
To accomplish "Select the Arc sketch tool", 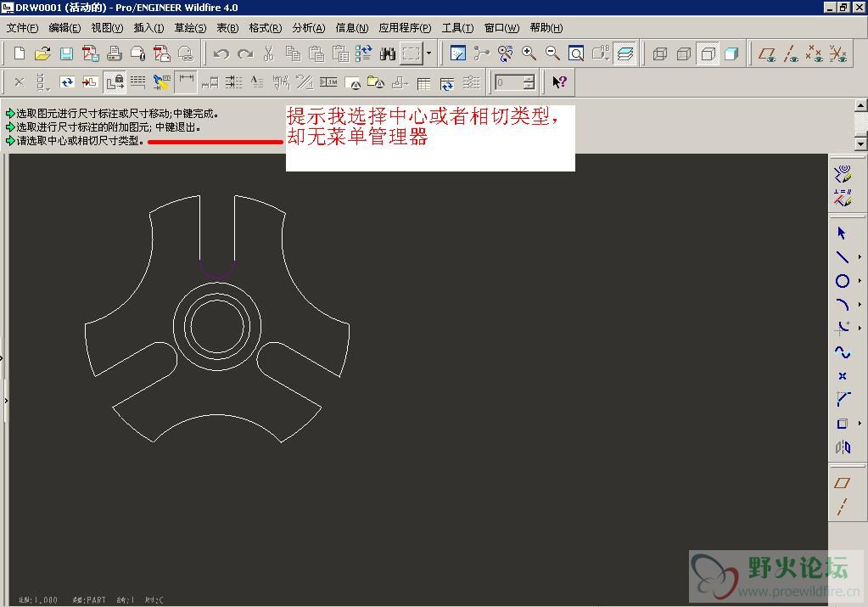I will (x=842, y=305).
